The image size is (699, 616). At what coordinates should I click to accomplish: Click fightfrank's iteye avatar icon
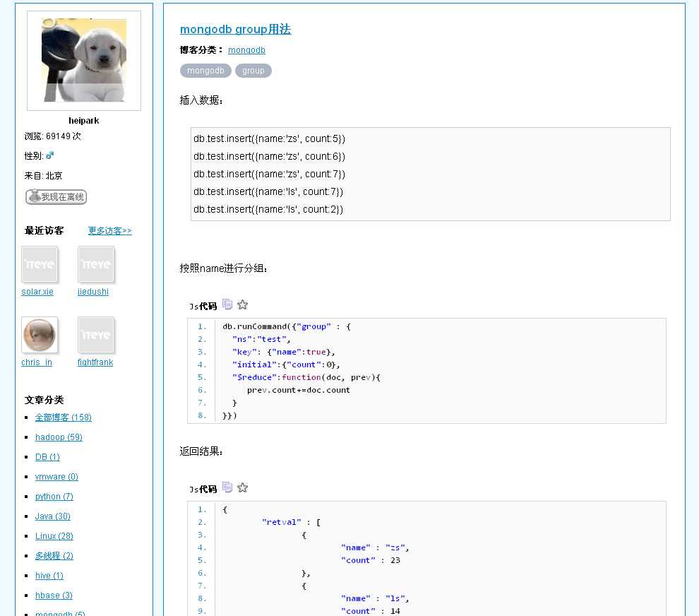[x=95, y=335]
